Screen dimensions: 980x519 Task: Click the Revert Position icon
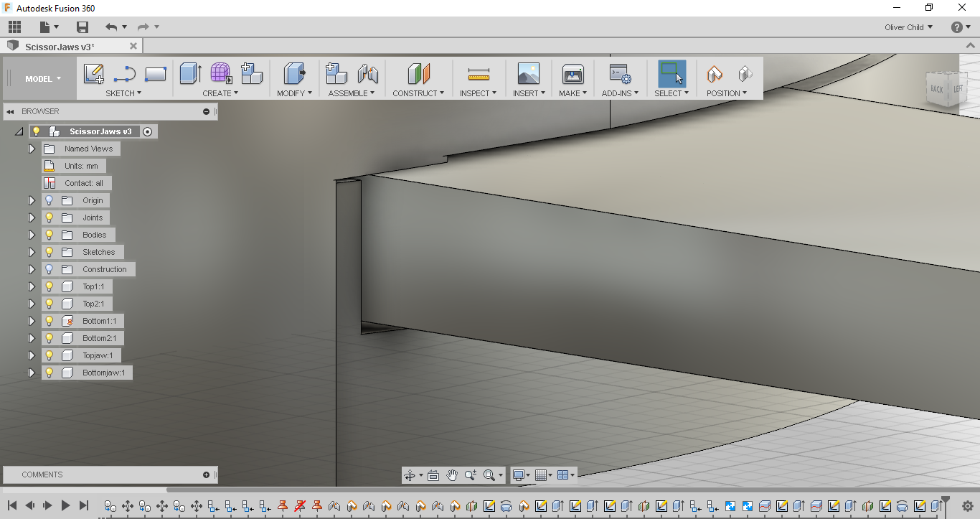745,73
